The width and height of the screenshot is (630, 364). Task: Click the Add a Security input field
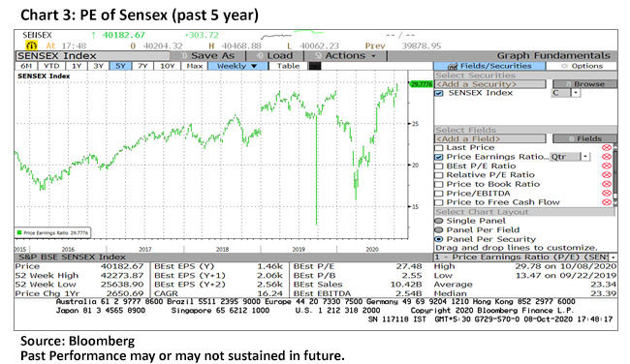click(490, 84)
